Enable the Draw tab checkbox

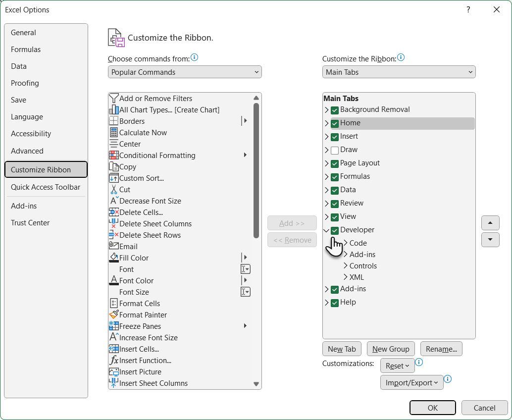pyautogui.click(x=335, y=150)
